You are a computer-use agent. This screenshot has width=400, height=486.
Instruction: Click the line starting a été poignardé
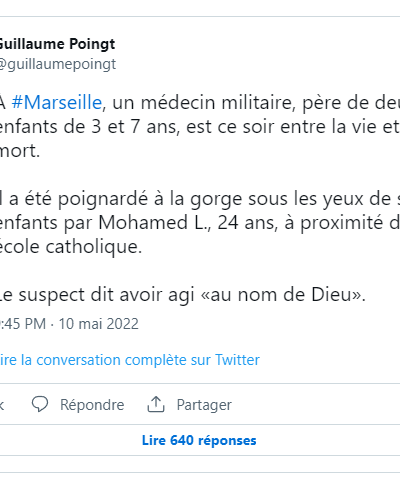click(x=200, y=199)
